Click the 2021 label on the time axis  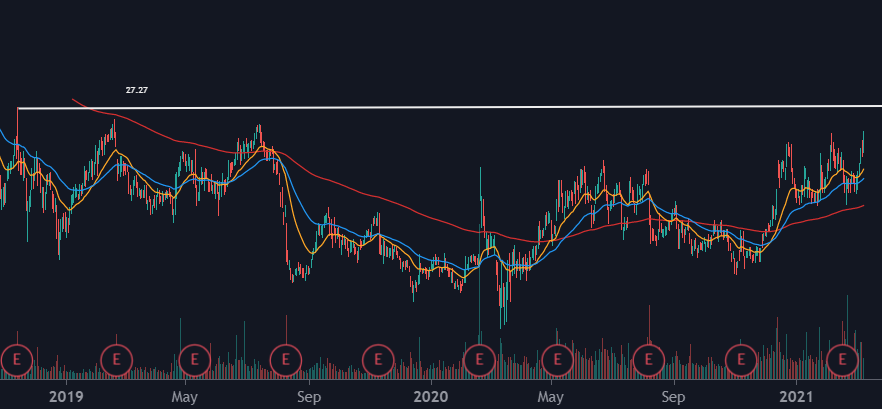click(797, 397)
